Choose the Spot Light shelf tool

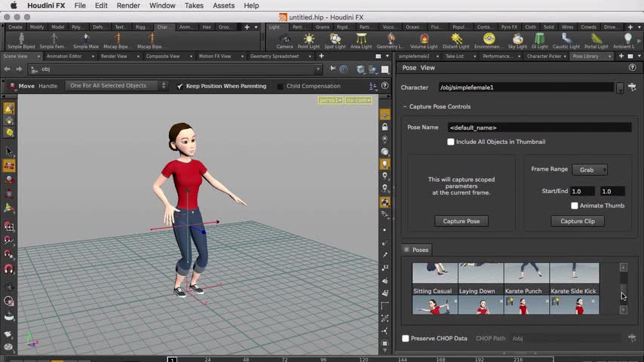[x=335, y=39]
